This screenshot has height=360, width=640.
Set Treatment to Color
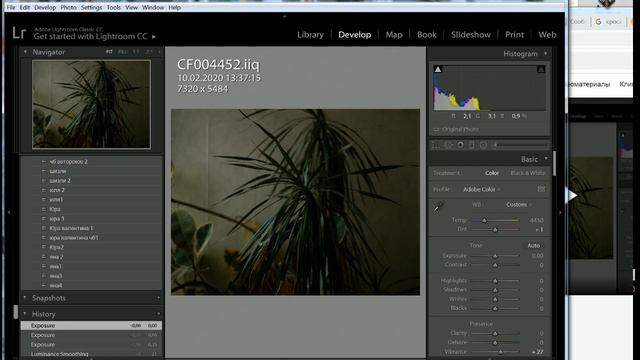click(492, 173)
